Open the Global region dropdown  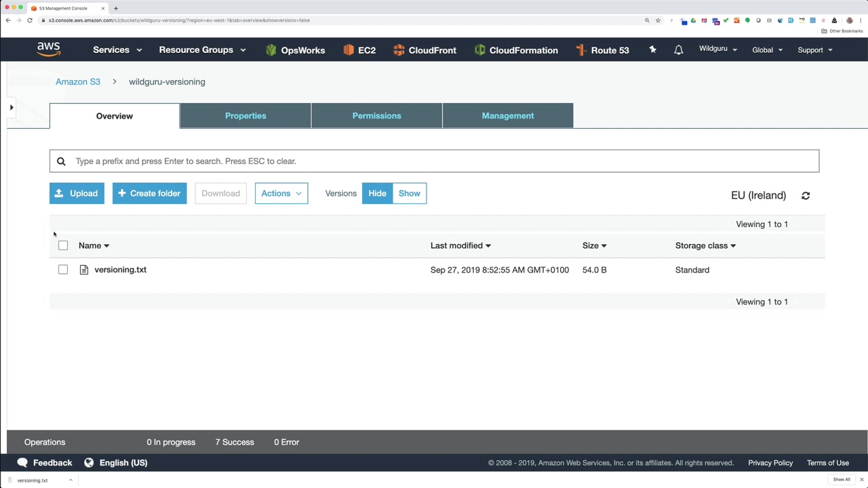point(768,50)
